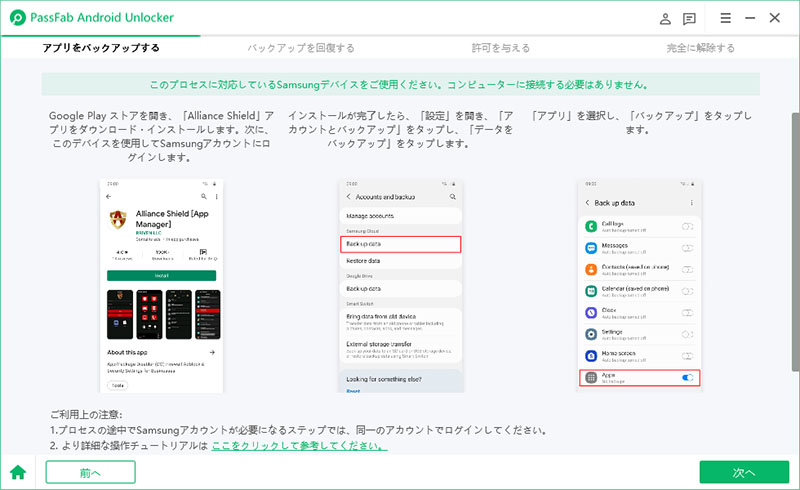Click the green Install button in the screenshot
800x490 pixels.
coord(161,276)
